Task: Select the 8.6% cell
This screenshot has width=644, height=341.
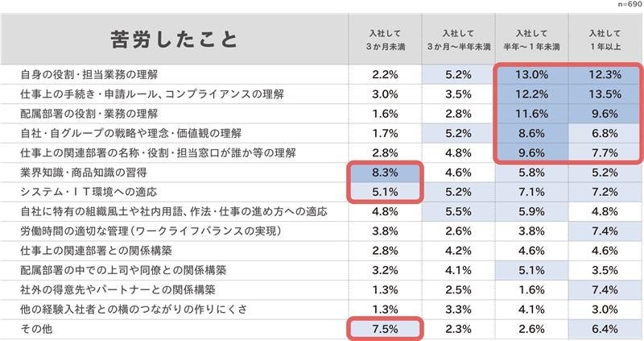Action: pyautogui.click(x=530, y=133)
